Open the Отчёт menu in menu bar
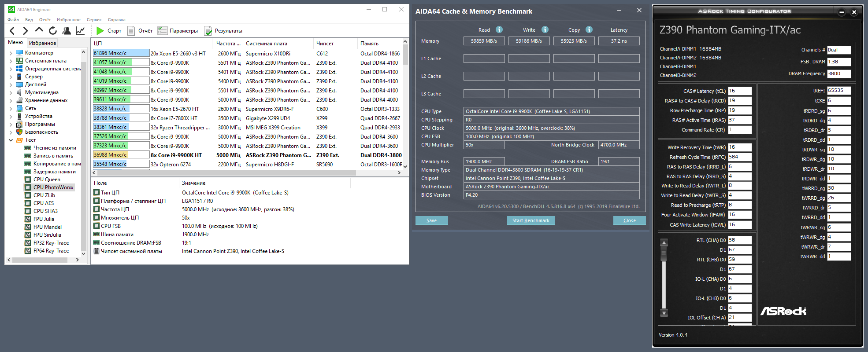868x352 pixels. click(45, 20)
